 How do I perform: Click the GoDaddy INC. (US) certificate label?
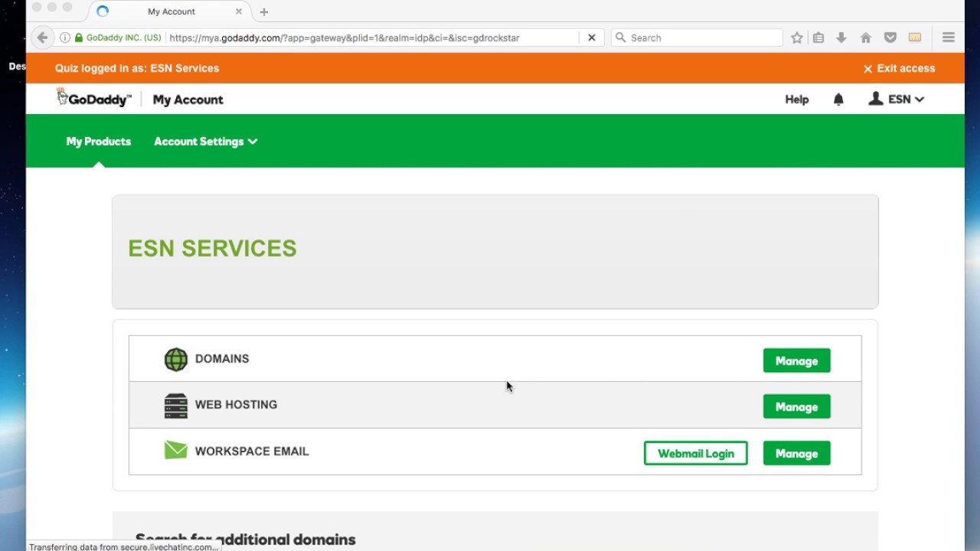pyautogui.click(x=123, y=37)
